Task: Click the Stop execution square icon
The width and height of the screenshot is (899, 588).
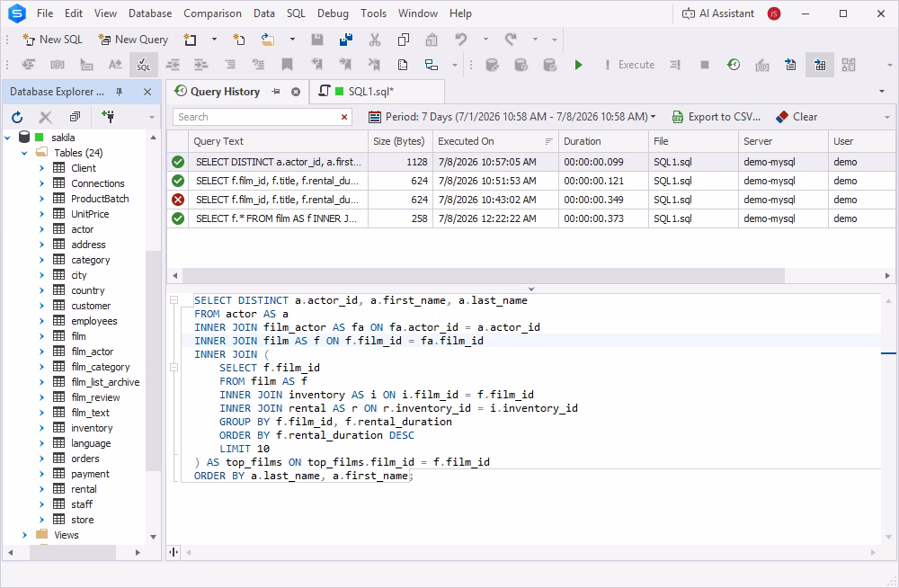Action: coord(705,65)
